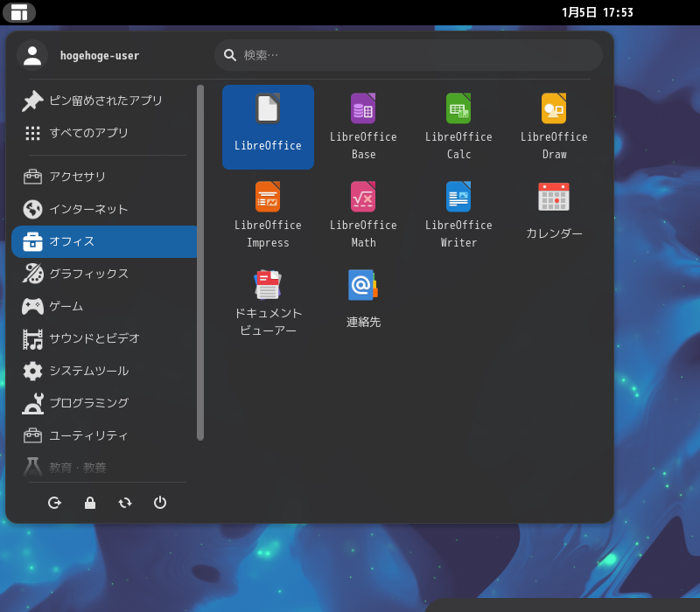Viewport: 700px width, 612px height.
Task: Select the ユーティリティ category
Action: point(104,435)
